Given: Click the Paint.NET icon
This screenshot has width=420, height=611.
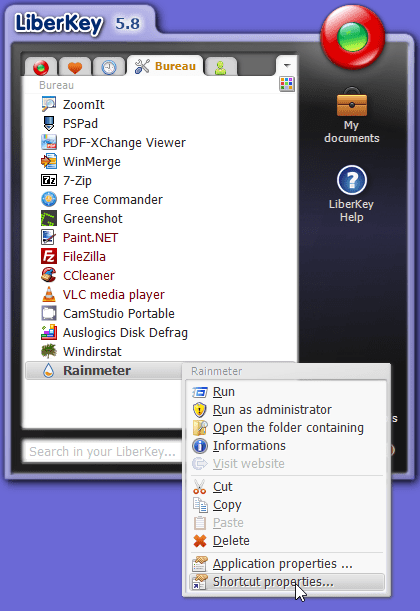Looking at the screenshot, I should coord(49,237).
